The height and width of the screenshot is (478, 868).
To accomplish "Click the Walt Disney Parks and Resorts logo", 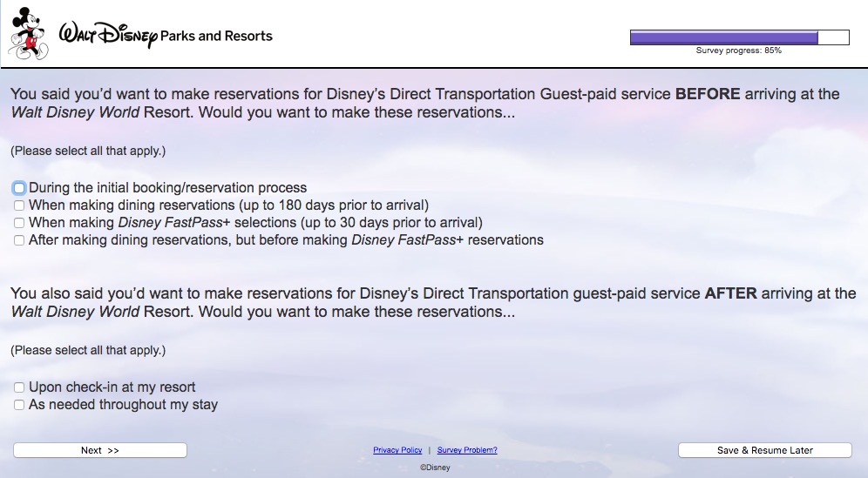I will point(166,36).
